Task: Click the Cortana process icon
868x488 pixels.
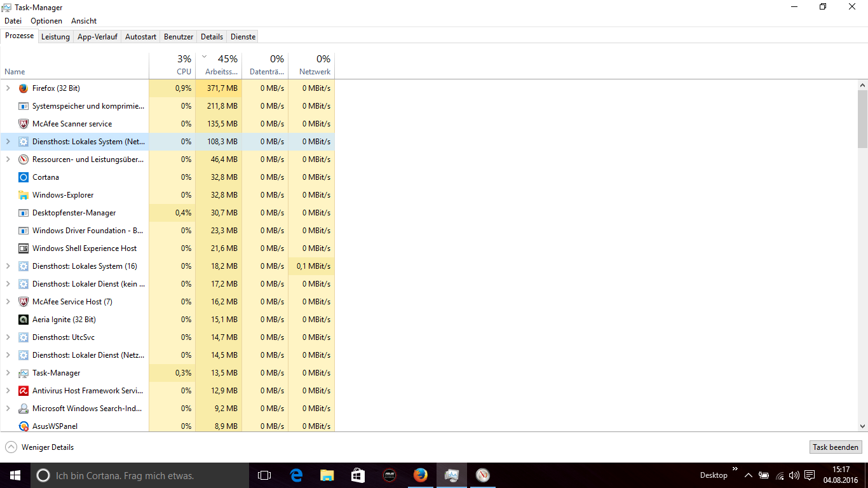Action: [x=24, y=177]
